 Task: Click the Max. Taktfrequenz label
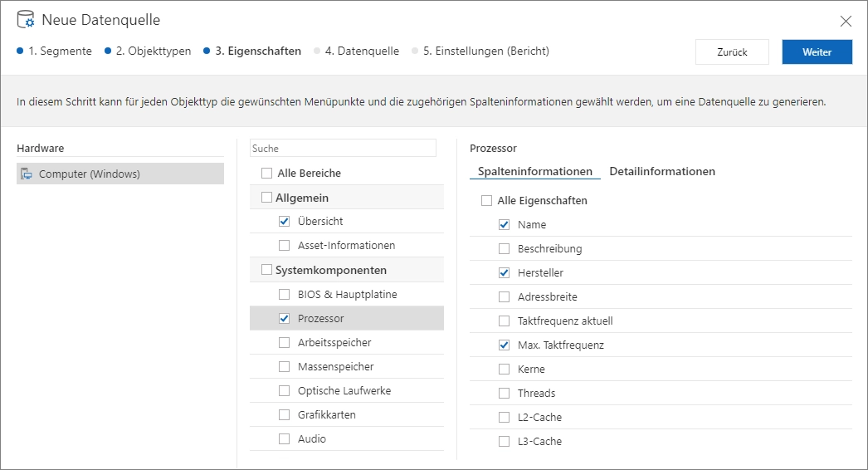pyautogui.click(x=561, y=345)
